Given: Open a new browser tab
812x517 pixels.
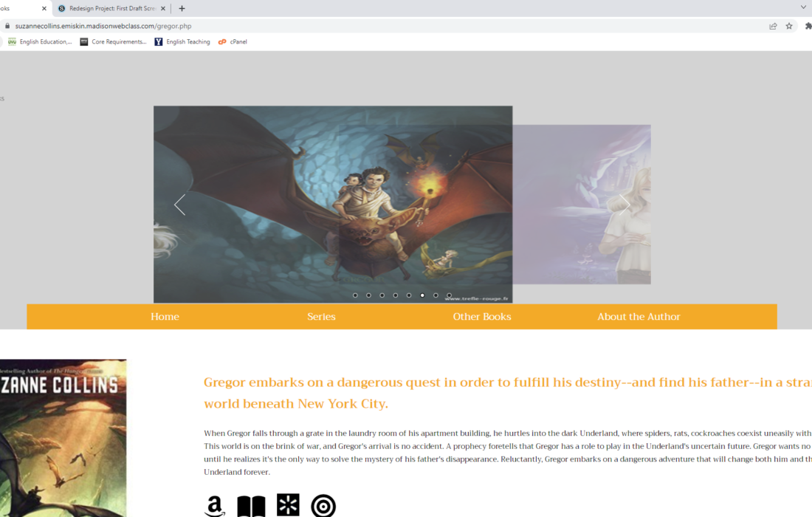Looking at the screenshot, I should (x=182, y=8).
